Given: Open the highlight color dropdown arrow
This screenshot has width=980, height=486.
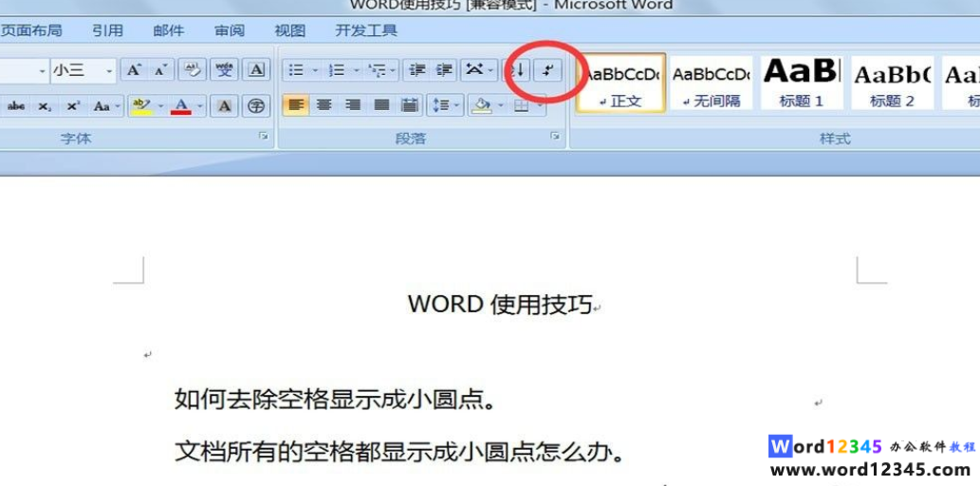Looking at the screenshot, I should [x=160, y=105].
